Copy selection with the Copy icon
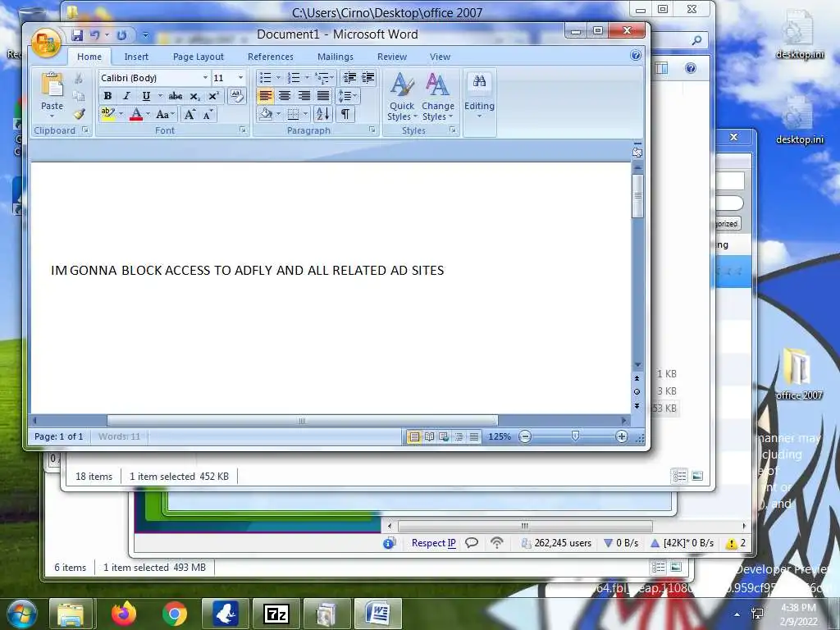 [79, 96]
